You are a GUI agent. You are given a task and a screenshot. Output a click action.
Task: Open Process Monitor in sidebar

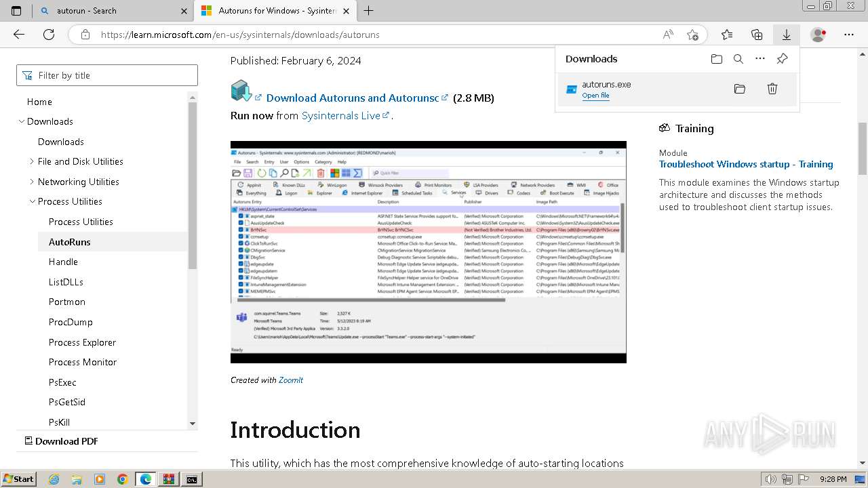83,362
